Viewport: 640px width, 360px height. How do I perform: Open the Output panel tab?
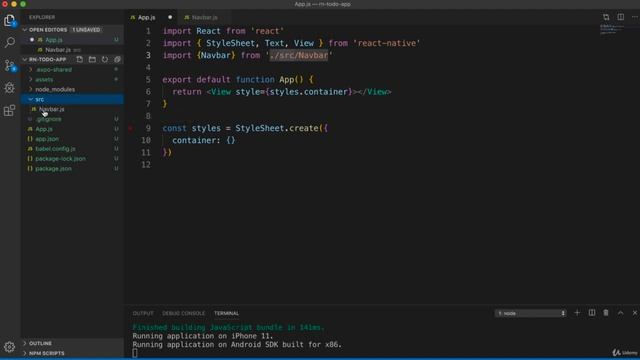(x=143, y=313)
